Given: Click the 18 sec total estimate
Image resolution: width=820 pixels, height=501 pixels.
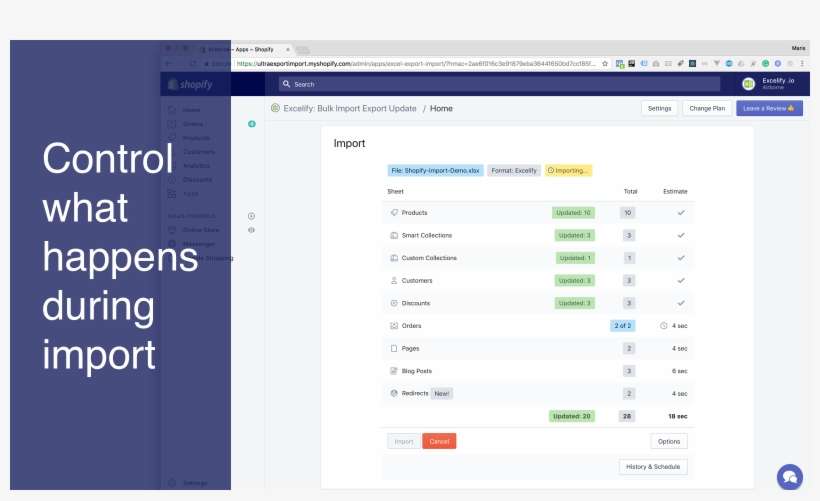Looking at the screenshot, I should tap(678, 416).
